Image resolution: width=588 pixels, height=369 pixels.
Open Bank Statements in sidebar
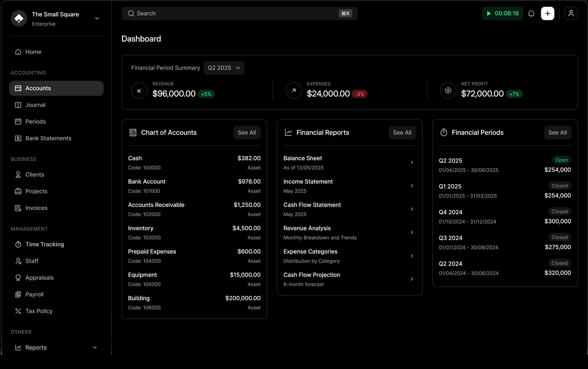coord(48,138)
